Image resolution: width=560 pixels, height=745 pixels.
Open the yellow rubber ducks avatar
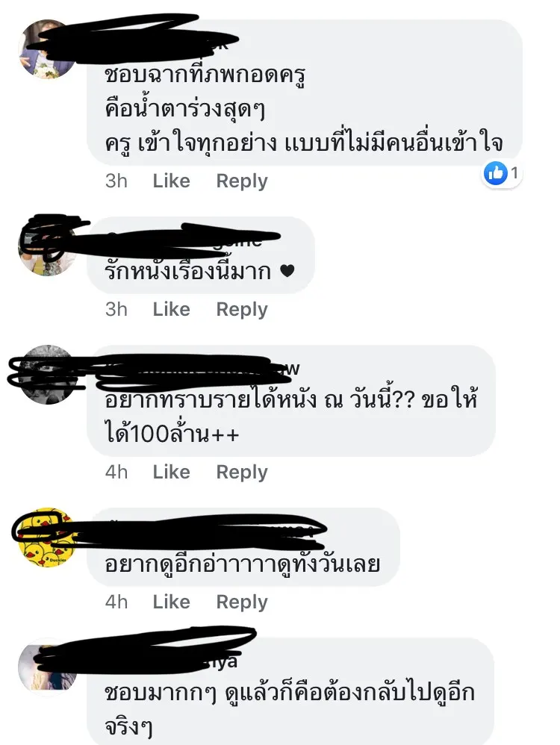point(47,537)
